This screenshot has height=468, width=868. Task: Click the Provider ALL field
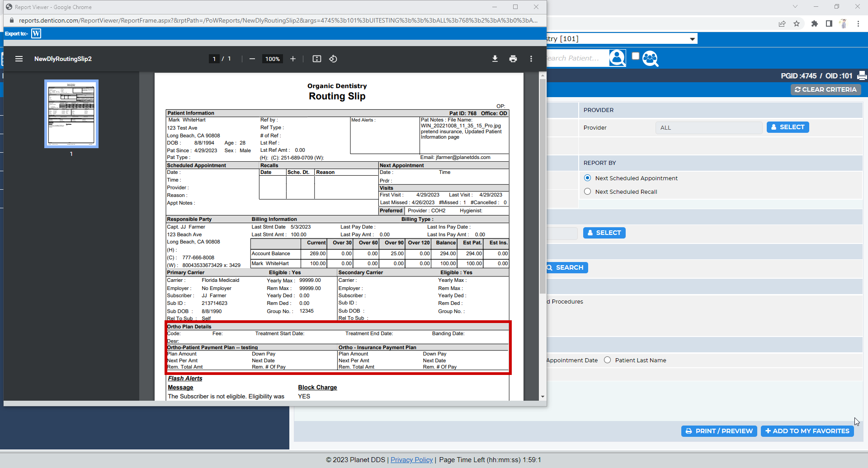pos(708,128)
